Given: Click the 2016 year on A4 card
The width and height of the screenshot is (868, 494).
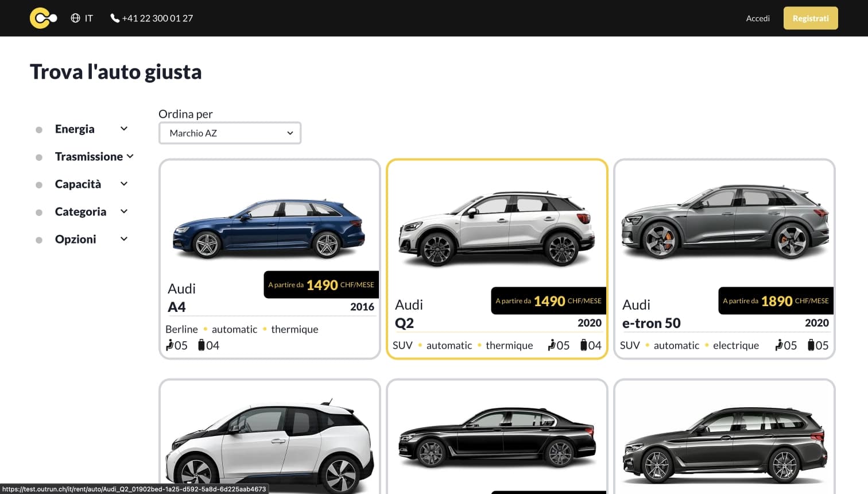Looking at the screenshot, I should tap(362, 307).
